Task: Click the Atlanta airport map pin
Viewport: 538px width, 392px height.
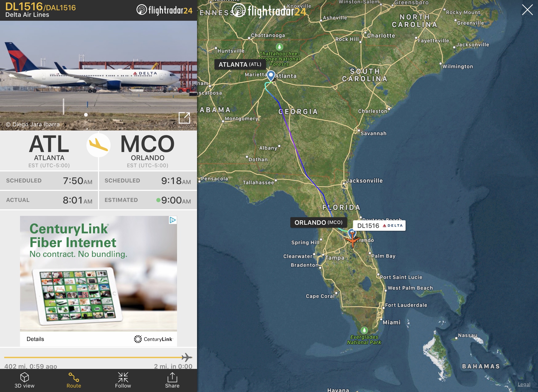Action: (271, 76)
